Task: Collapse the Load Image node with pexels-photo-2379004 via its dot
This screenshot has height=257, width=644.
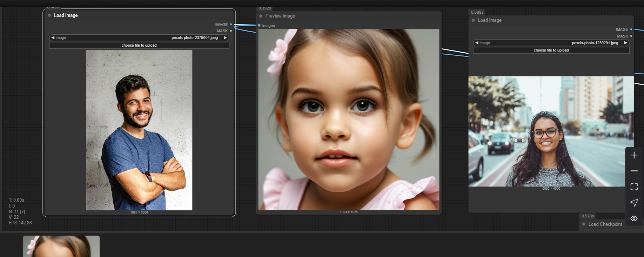Action: [x=49, y=15]
